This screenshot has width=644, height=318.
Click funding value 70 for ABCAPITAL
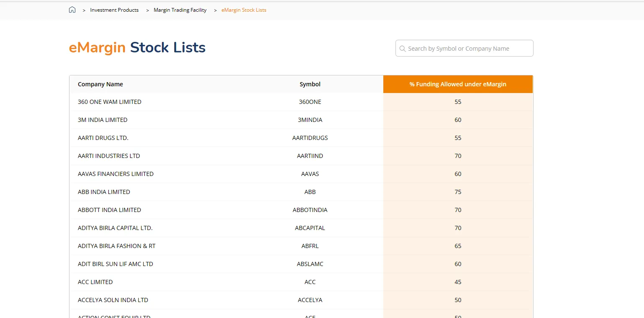tap(458, 228)
